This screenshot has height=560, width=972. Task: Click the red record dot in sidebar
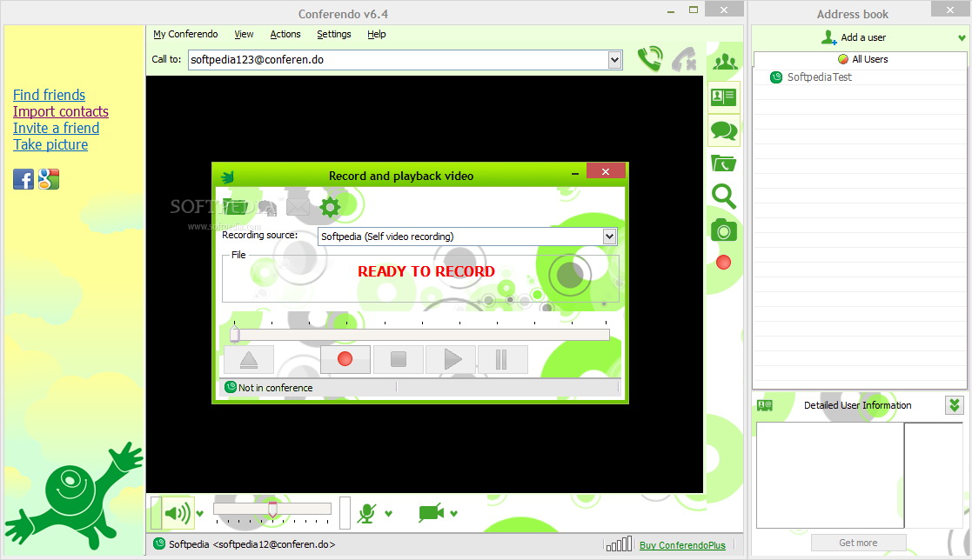pos(723,263)
